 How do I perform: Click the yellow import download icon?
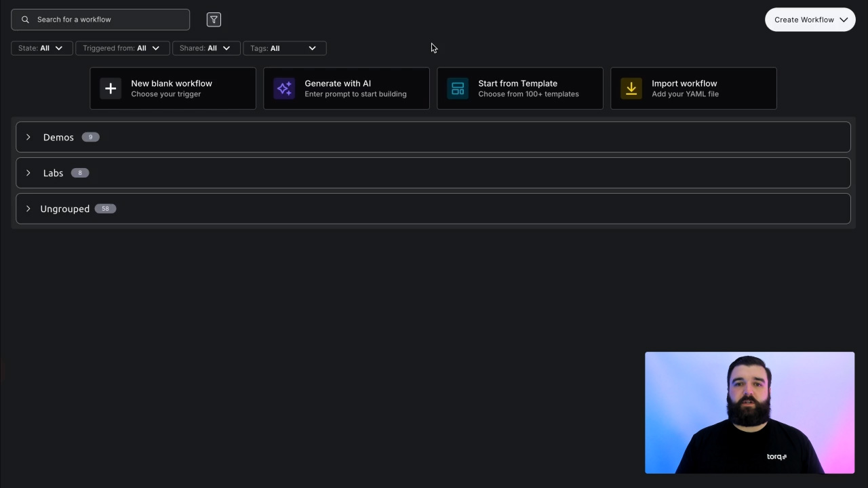click(631, 89)
